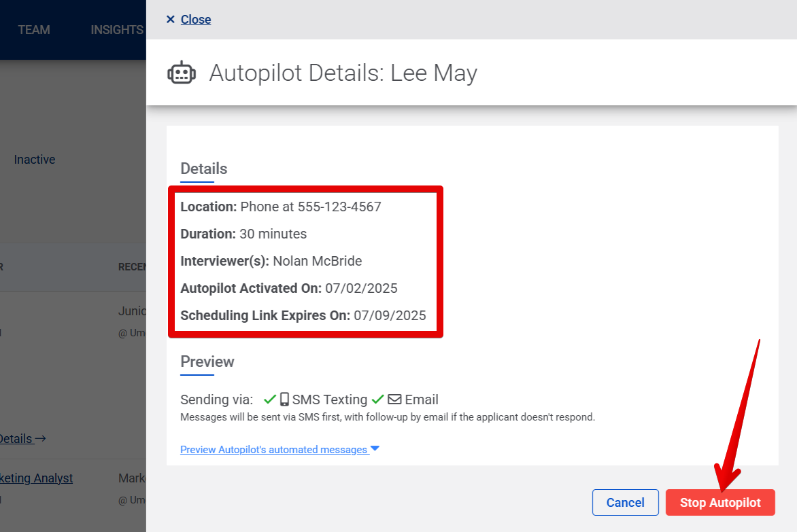Click the Stop Autopilot button

pos(720,502)
